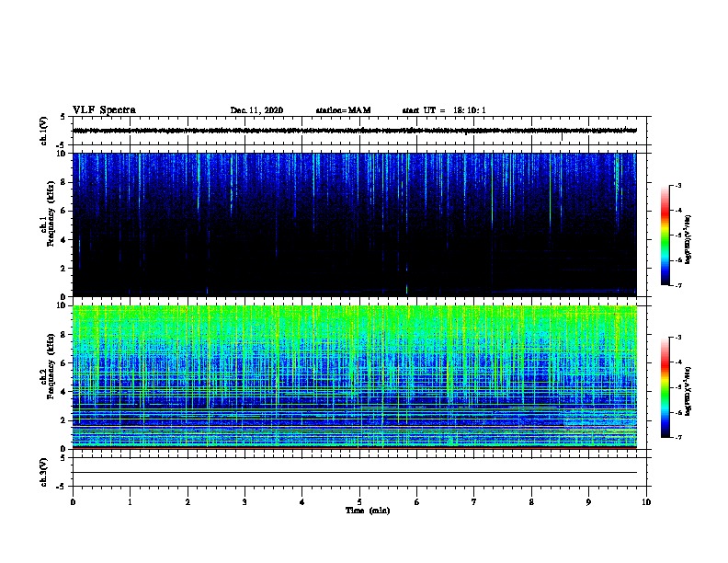Click the "8" kHz tick on ch.2 spectrogram axis
728x563 pixels.
[x=64, y=334]
